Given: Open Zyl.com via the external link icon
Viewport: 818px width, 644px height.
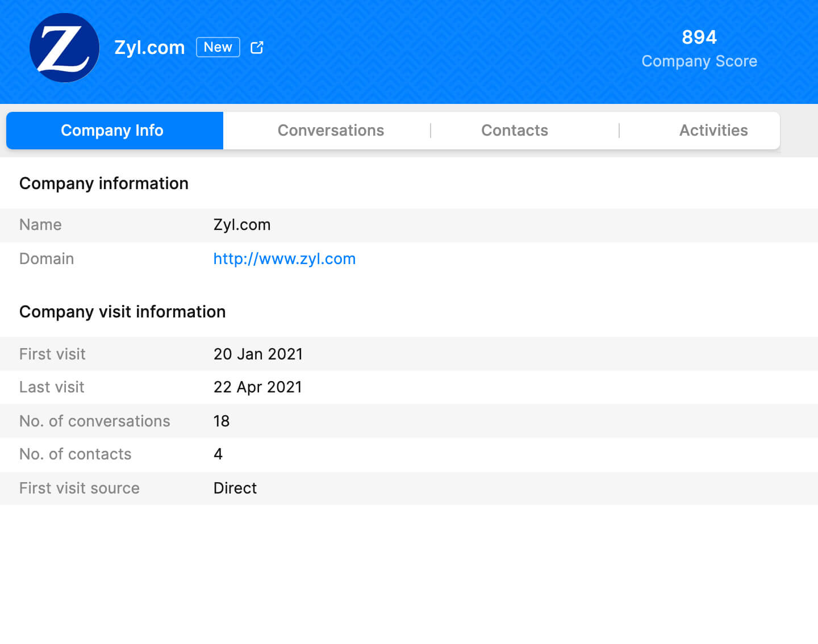Looking at the screenshot, I should tap(257, 48).
